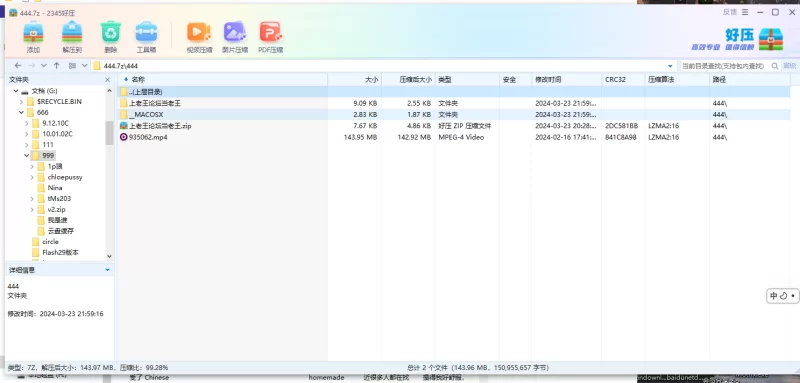Select the 935062.mp4 file row
The height and width of the screenshot is (383, 800).
pyautogui.click(x=454, y=137)
